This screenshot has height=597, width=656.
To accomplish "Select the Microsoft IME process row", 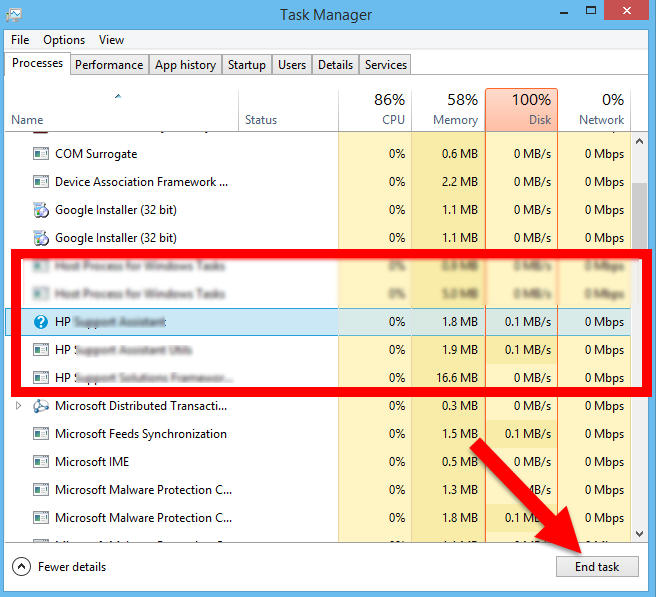I will point(318,462).
